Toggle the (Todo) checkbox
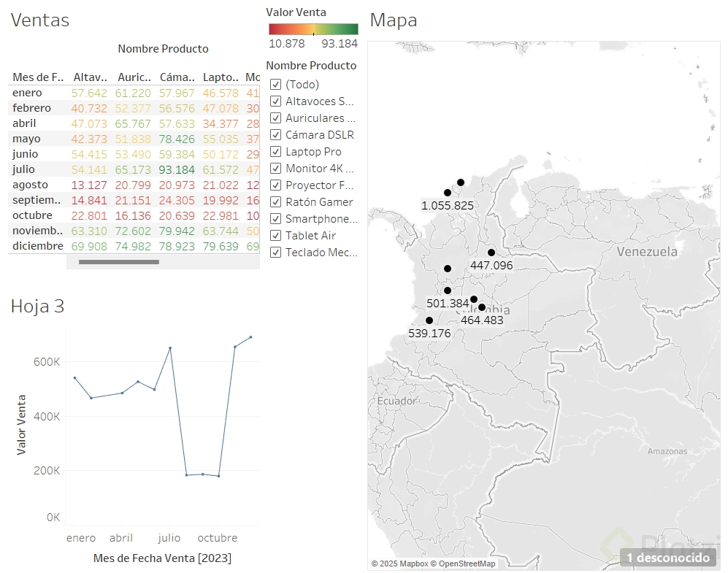Image resolution: width=728 pixels, height=573 pixels. (x=276, y=85)
